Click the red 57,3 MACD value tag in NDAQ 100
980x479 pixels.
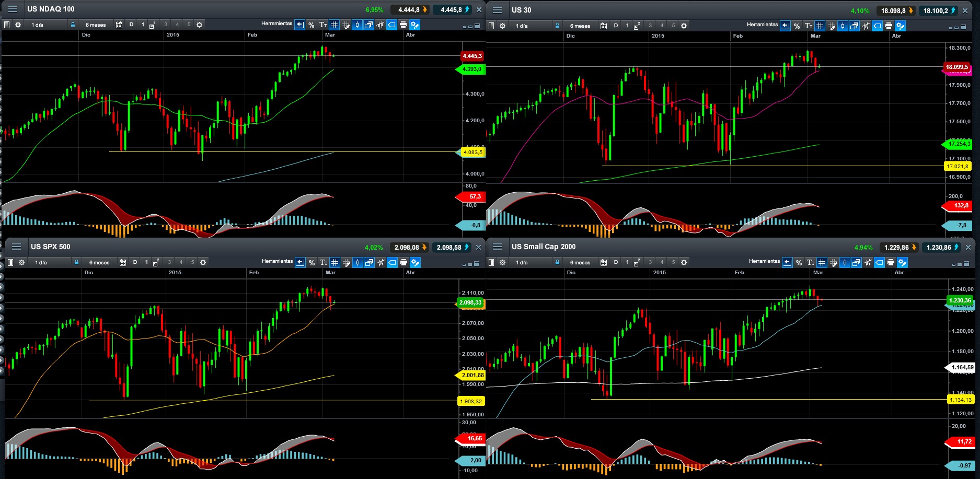(471, 196)
